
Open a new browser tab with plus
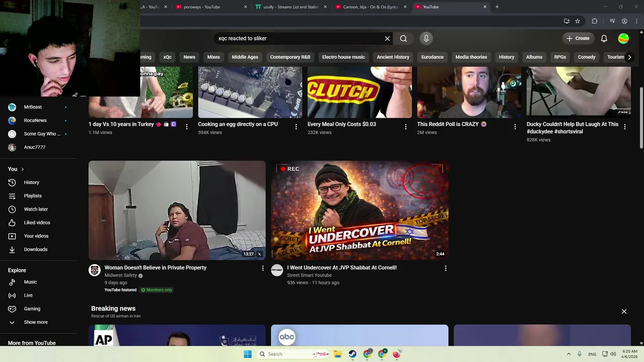497,7
